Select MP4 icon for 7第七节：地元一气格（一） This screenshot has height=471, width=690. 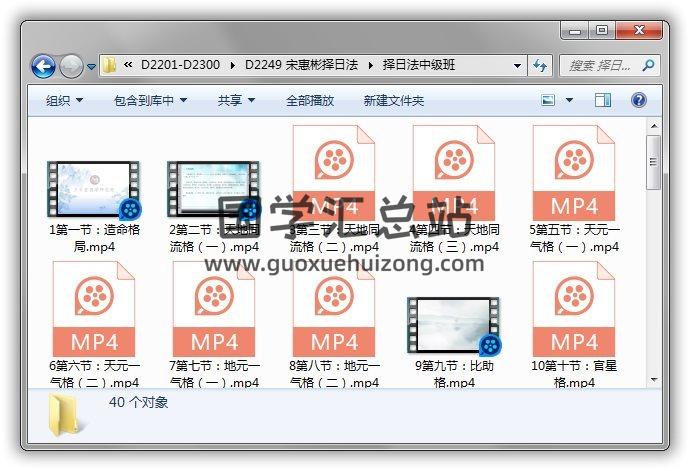(214, 309)
